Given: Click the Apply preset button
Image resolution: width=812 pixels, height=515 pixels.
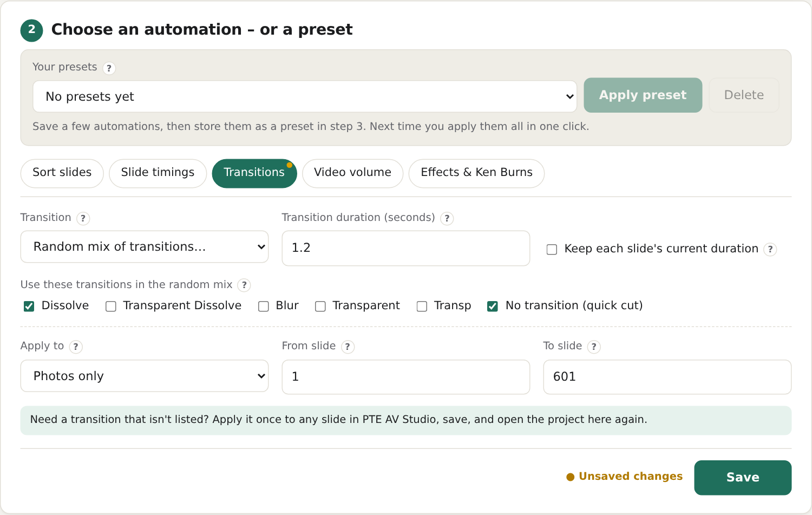Looking at the screenshot, I should [643, 95].
